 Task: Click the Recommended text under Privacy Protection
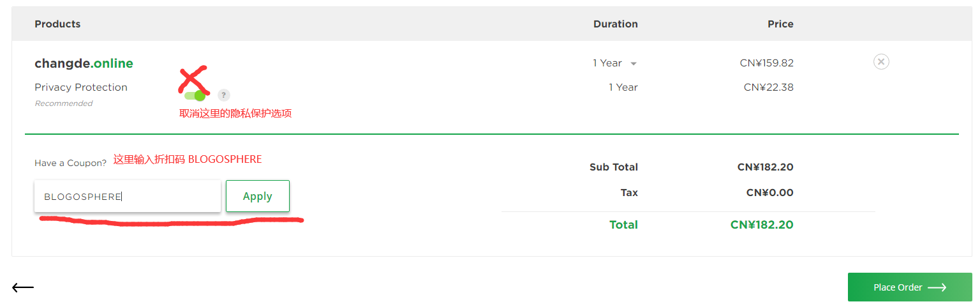pyautogui.click(x=63, y=103)
